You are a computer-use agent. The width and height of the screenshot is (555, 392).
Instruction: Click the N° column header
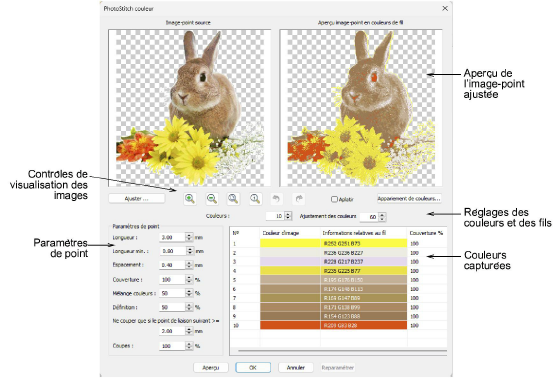(236, 233)
